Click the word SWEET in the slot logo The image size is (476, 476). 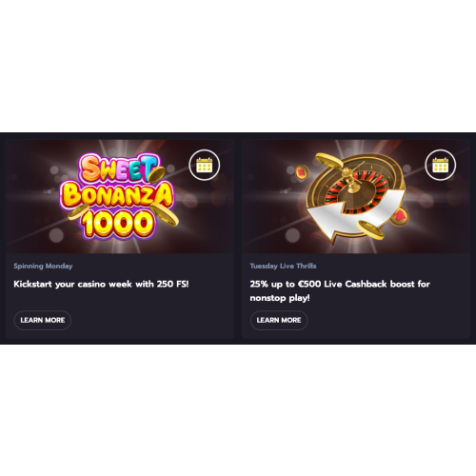(x=119, y=168)
